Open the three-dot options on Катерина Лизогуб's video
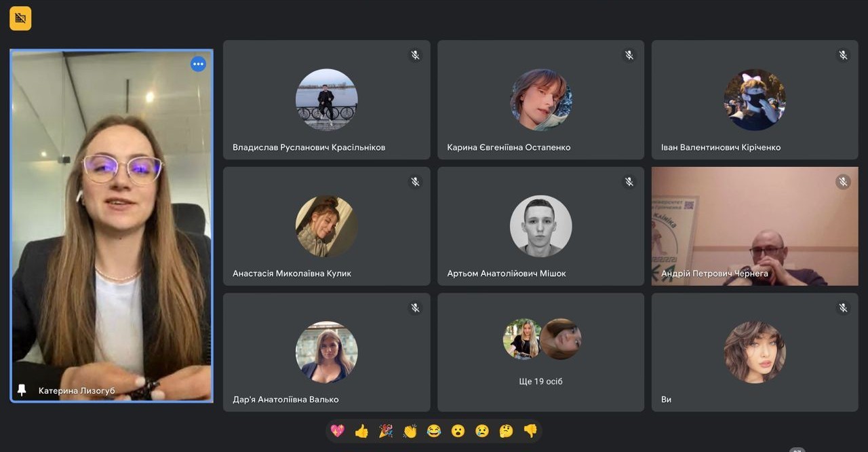The height and width of the screenshot is (452, 868). [x=198, y=64]
